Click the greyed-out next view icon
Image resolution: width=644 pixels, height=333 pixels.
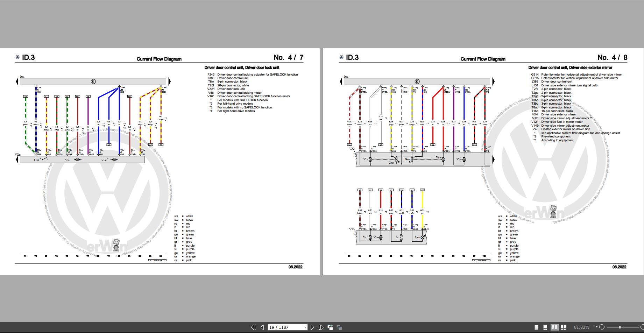(339, 327)
